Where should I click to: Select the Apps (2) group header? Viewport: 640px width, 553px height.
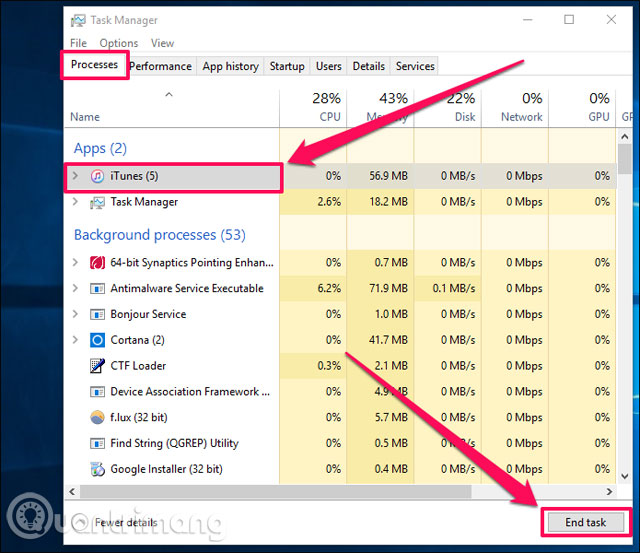[100, 149]
